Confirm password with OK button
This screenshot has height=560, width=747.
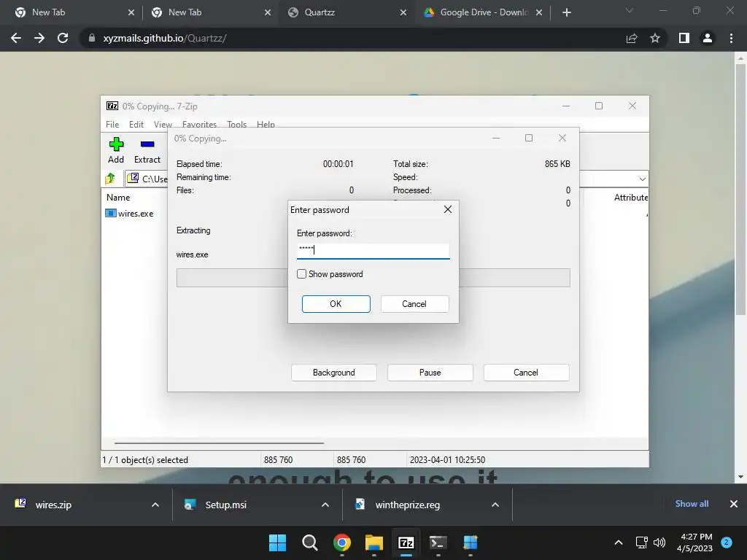tap(336, 304)
